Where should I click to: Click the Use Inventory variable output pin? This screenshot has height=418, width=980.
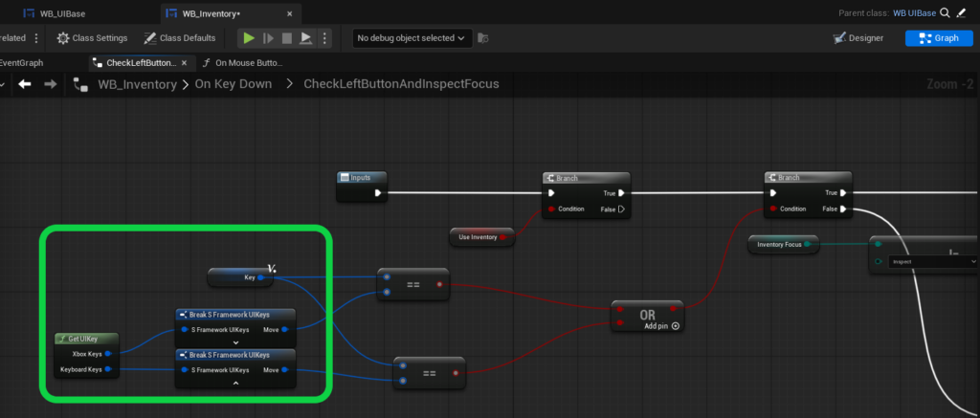(x=502, y=237)
